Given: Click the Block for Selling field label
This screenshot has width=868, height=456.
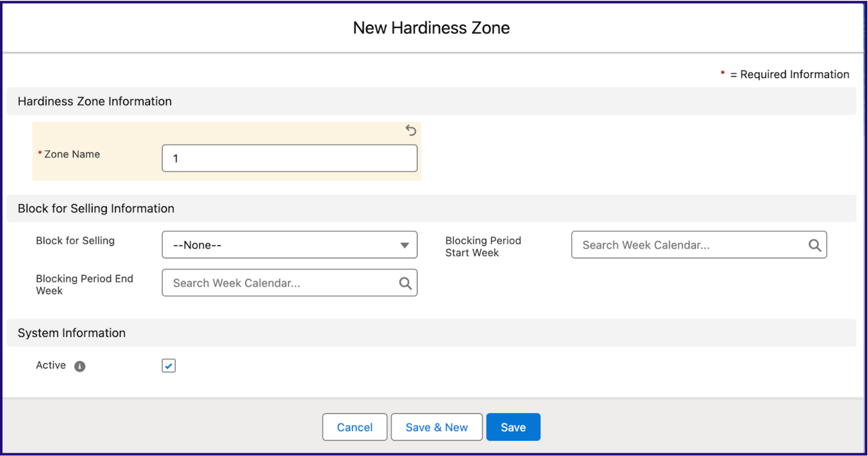Looking at the screenshot, I should [75, 241].
